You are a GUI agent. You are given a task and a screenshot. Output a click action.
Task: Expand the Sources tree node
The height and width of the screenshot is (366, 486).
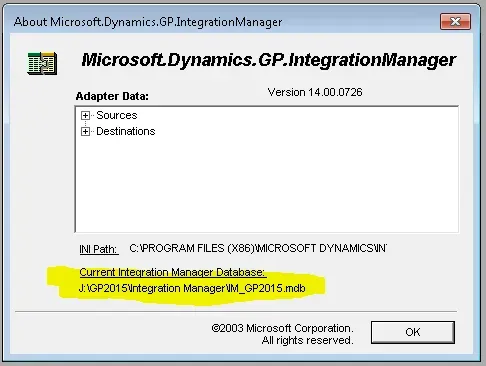85,116
